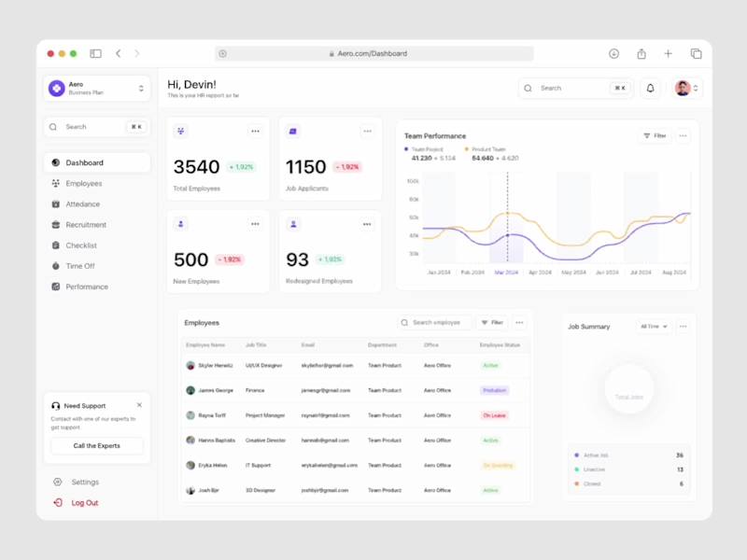747x560 pixels.
Task: Click inside the Search employees field
Action: (434, 322)
